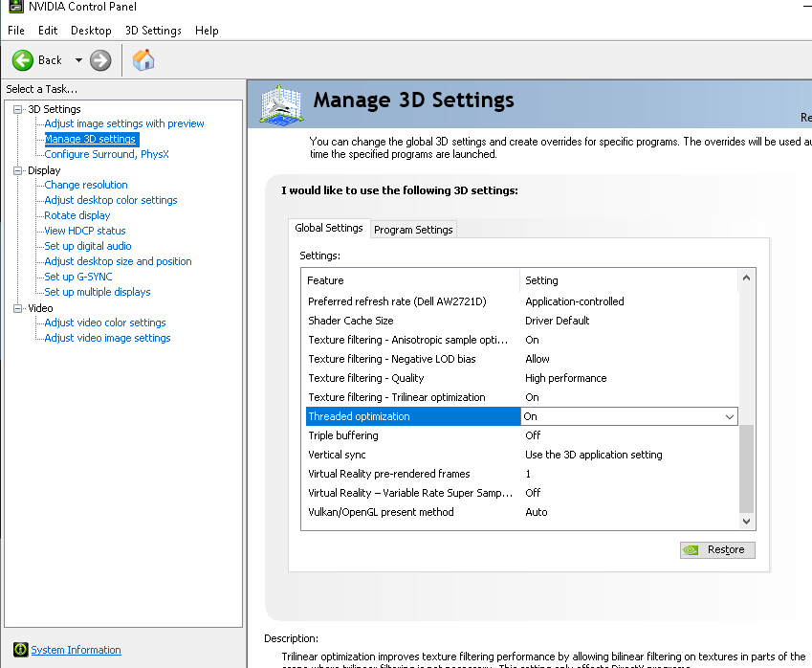Click the NVIDIA Control Panel title icon
Screen dimensions: 812x668
coord(16,6)
